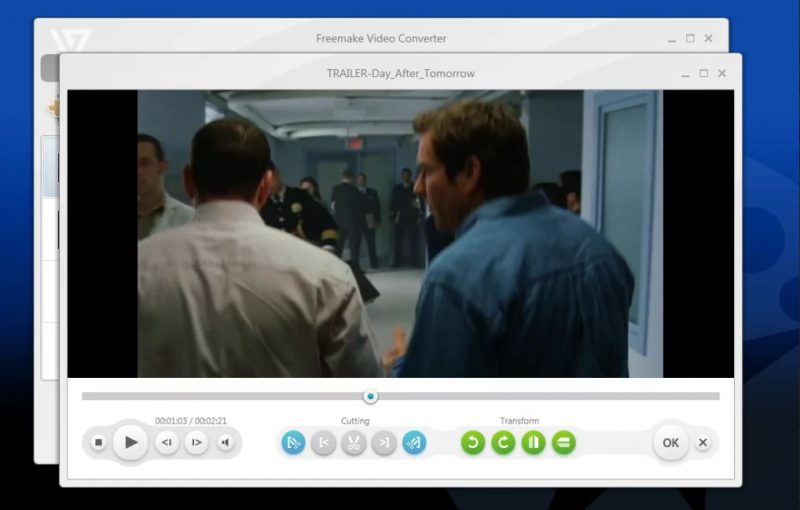Jump to selection beginning bracket icon
Screen dimensions: 800x510
[323, 442]
